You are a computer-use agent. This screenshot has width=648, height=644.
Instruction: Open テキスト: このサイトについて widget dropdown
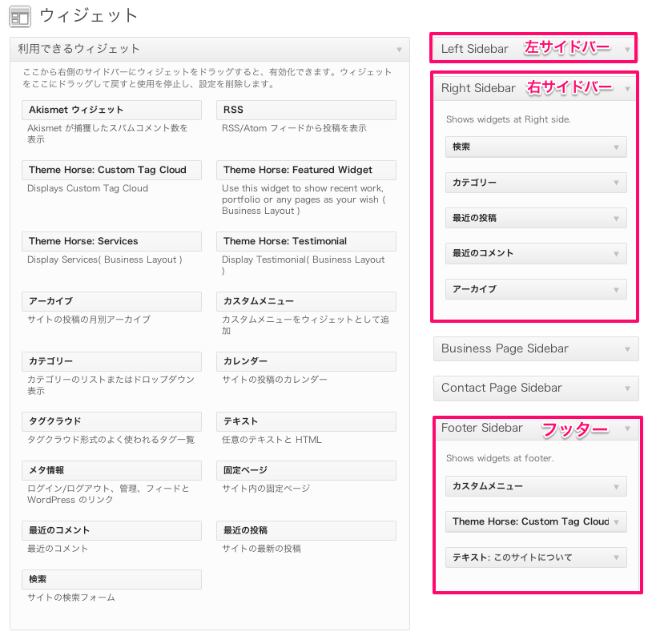pyautogui.click(x=616, y=557)
